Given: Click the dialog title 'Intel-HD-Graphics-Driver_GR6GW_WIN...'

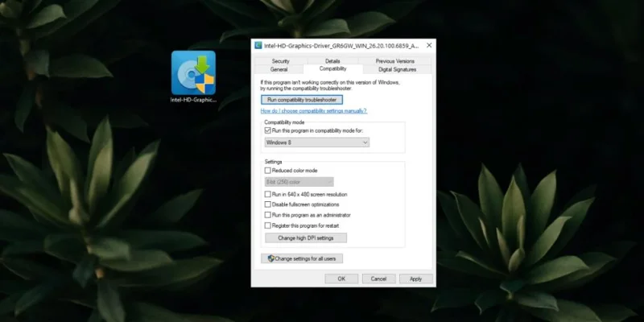Looking at the screenshot, I should pyautogui.click(x=341, y=46).
